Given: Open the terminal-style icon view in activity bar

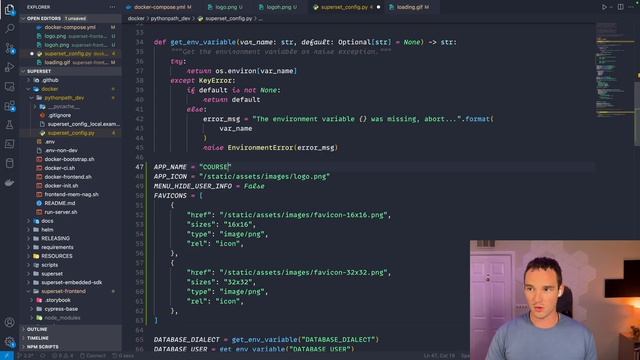Looking at the screenshot, I should point(9,144).
